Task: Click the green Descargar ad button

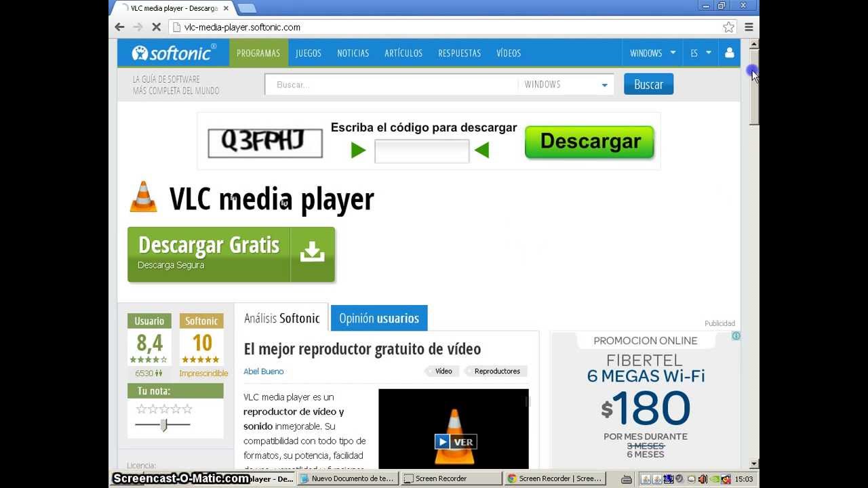Action: pyautogui.click(x=589, y=142)
